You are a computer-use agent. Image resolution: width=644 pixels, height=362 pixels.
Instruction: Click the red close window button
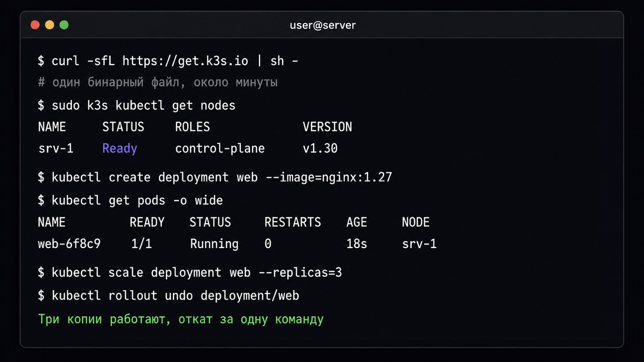pyautogui.click(x=35, y=25)
